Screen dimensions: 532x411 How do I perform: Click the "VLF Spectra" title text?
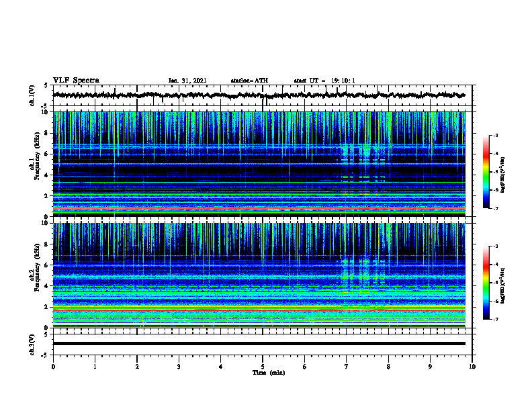click(x=76, y=81)
